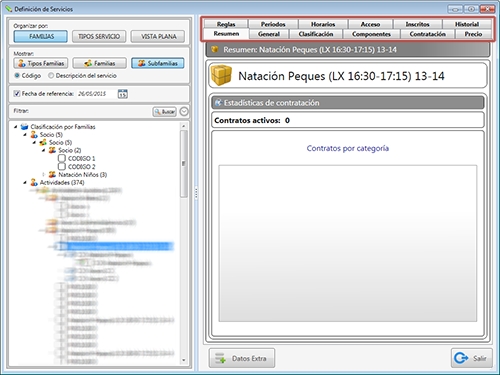Select the Clasificación por Familias tree root
This screenshot has height=375, width=500.
pyautogui.click(x=63, y=127)
